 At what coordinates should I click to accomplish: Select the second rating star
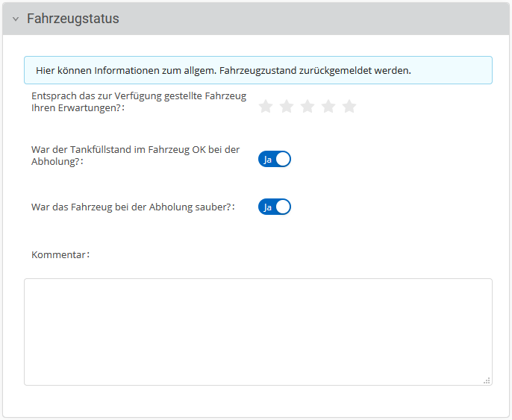[x=287, y=107]
